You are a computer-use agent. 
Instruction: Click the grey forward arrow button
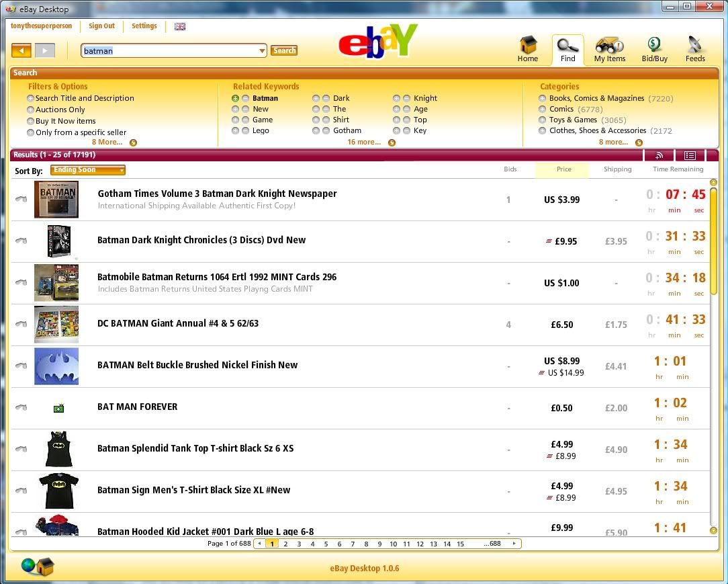[x=45, y=50]
